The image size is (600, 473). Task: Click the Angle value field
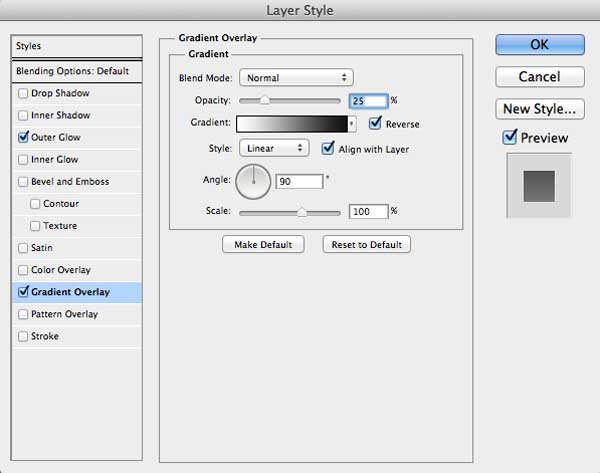(x=299, y=181)
